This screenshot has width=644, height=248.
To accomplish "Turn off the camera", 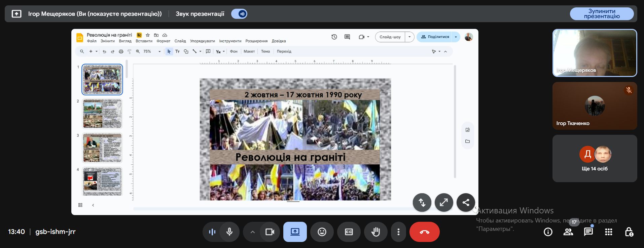I will point(270,232).
